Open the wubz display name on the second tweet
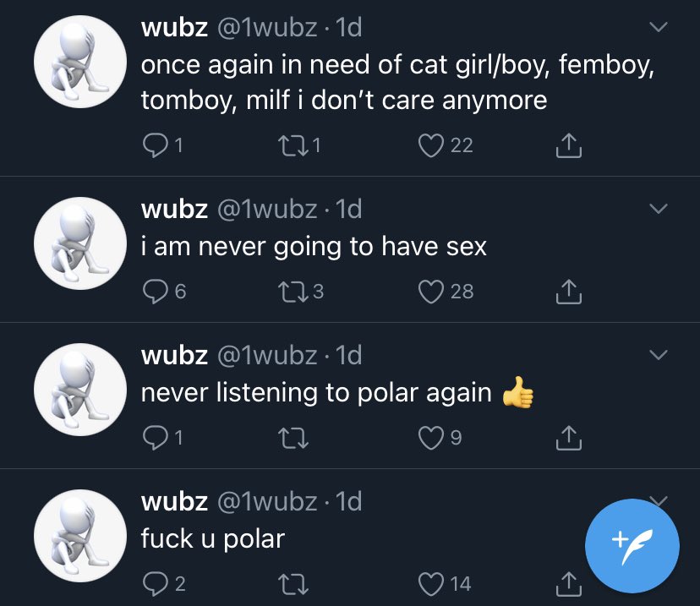700x606 pixels. click(x=174, y=209)
